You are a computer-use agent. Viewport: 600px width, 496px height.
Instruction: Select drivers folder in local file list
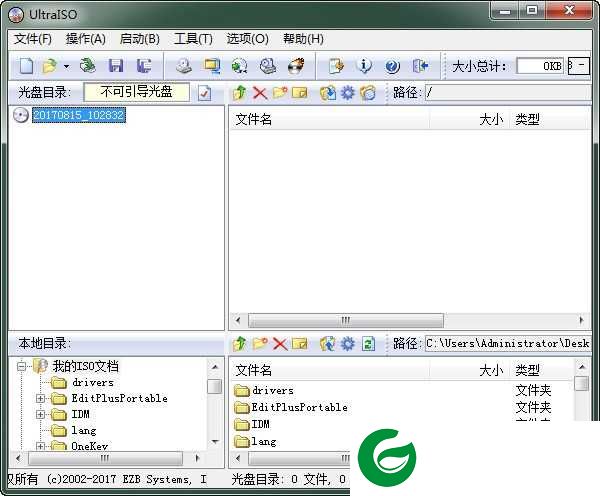pos(273,391)
